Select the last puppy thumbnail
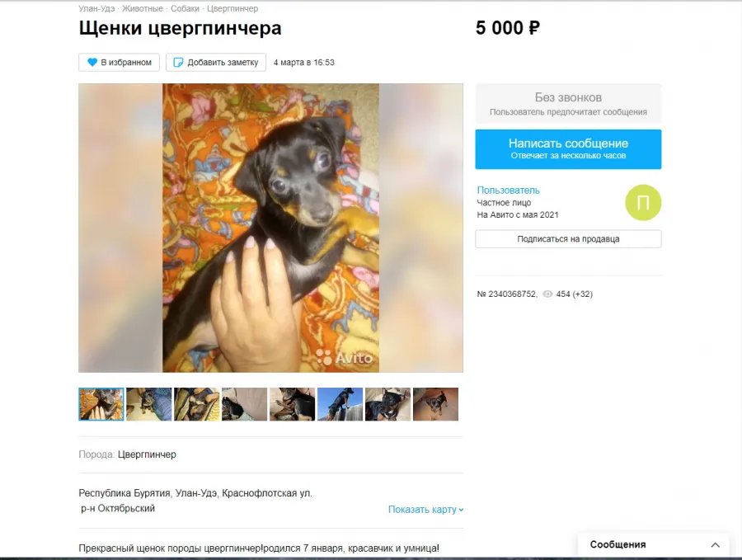This screenshot has height=560, width=742. pyautogui.click(x=436, y=404)
